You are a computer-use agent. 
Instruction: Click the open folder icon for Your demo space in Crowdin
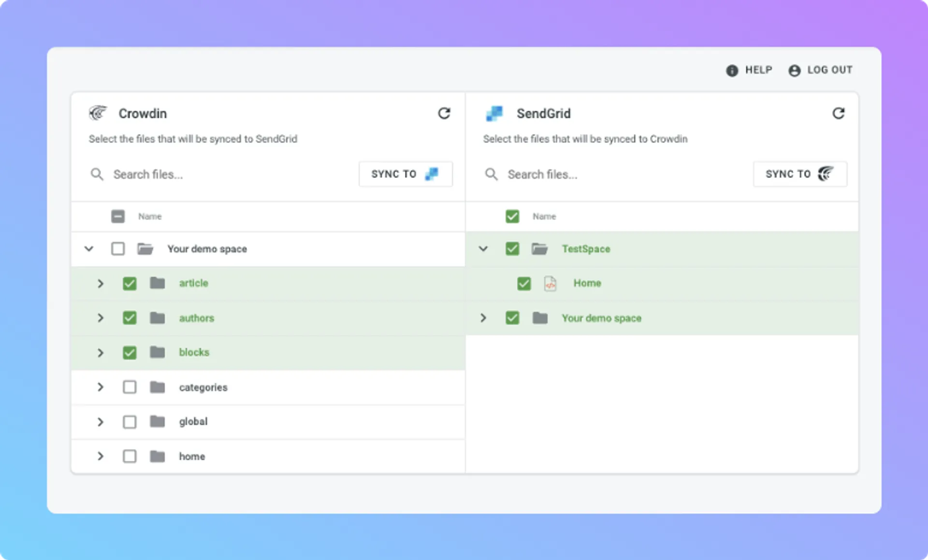click(145, 249)
